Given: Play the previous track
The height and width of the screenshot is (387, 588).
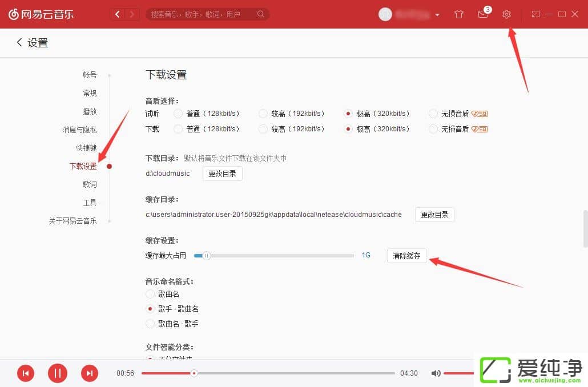Looking at the screenshot, I should pos(25,373).
